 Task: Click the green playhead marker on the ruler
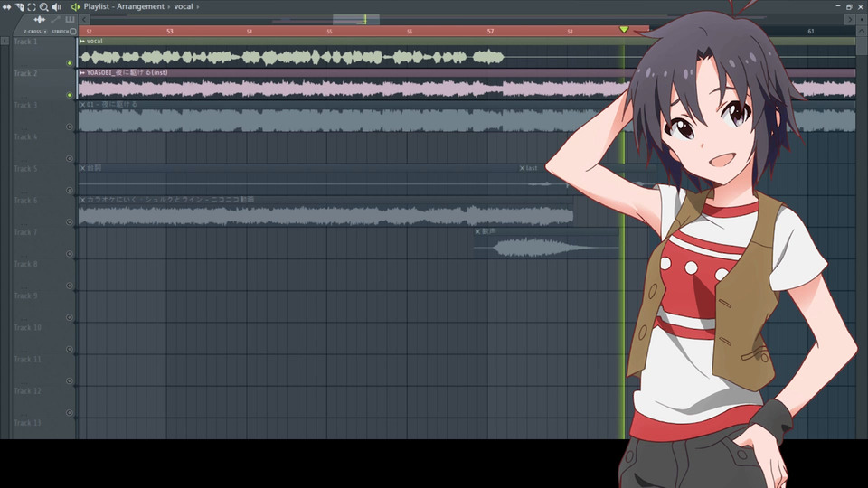624,29
